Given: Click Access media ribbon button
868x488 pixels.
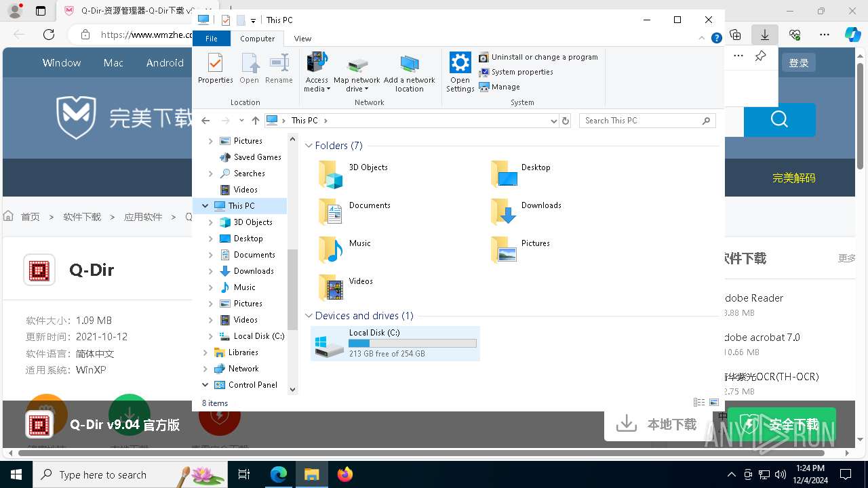Looking at the screenshot, I should [x=317, y=72].
